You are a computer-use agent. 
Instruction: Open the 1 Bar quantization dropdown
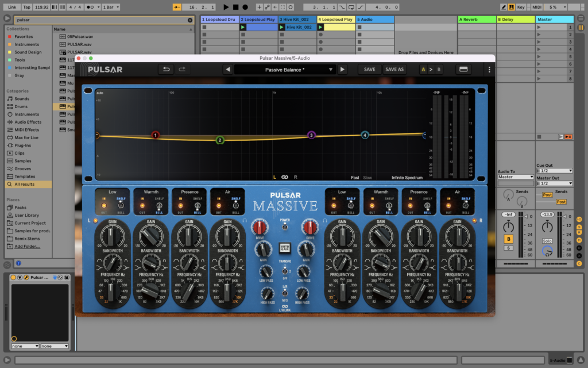click(111, 7)
